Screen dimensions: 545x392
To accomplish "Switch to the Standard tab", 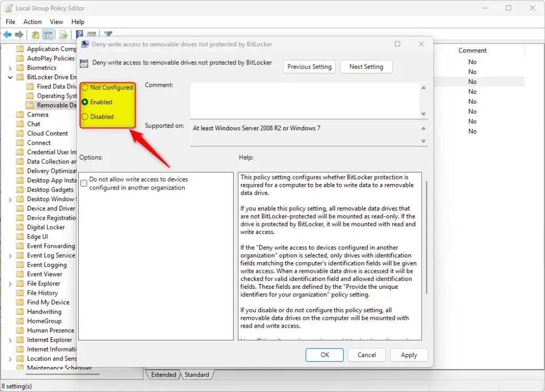I will [197, 374].
